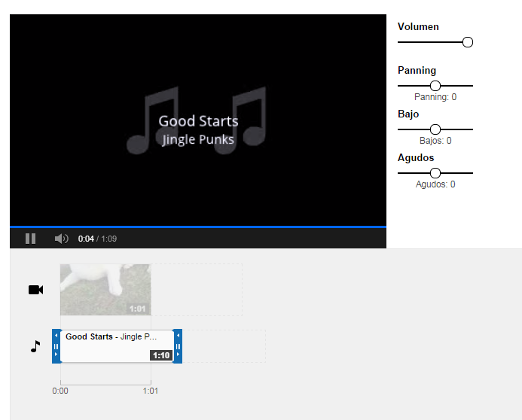Image resolution: width=522 pixels, height=420 pixels.
Task: Click the Agudos slider knob
Action: (x=435, y=173)
